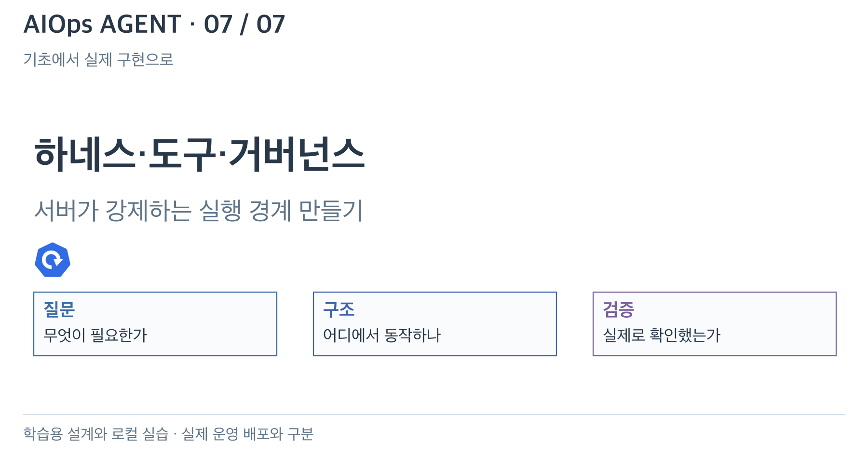
Task: Click footer text 학습용 설계와 로컬 실습
Action: coord(96,434)
